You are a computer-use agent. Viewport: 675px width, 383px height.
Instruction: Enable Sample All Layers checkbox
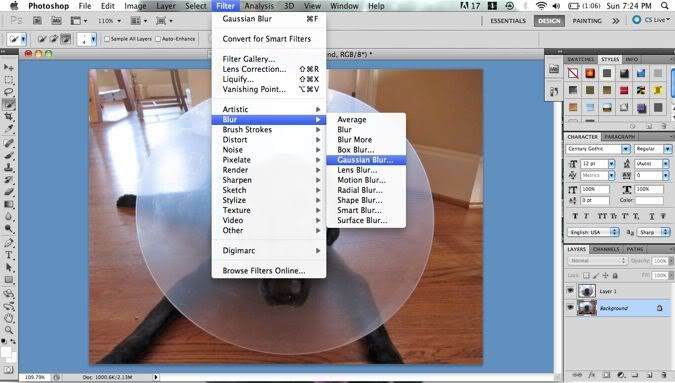(107, 39)
